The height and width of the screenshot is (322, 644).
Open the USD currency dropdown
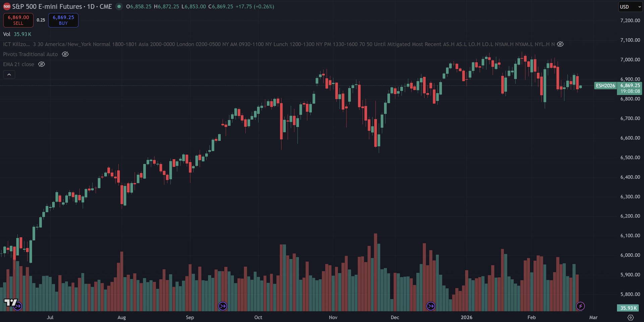coord(630,7)
